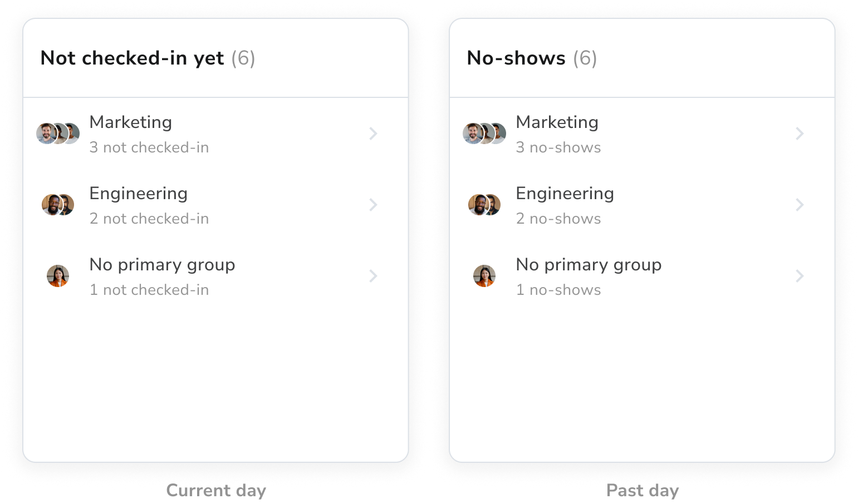
Task: Expand No primary group, 1 not checked-in
Action: point(373,276)
